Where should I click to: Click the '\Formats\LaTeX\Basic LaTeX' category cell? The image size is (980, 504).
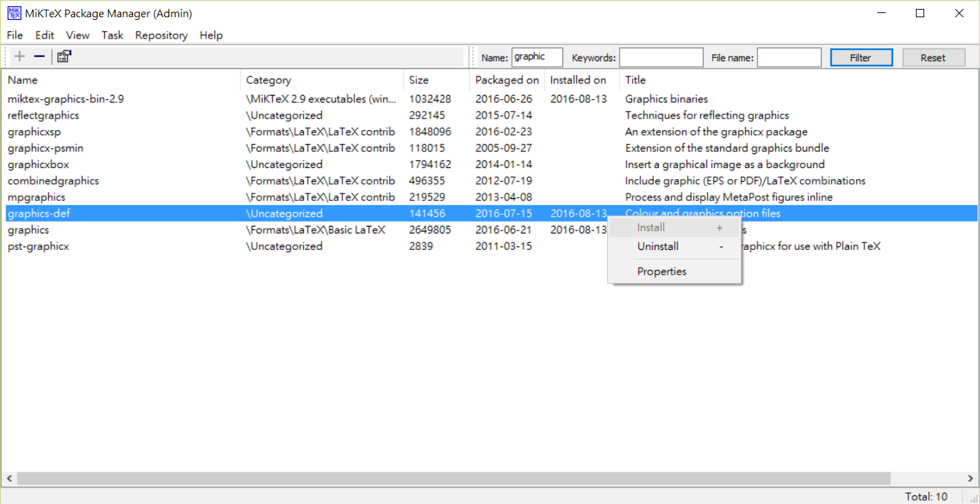tap(316, 230)
